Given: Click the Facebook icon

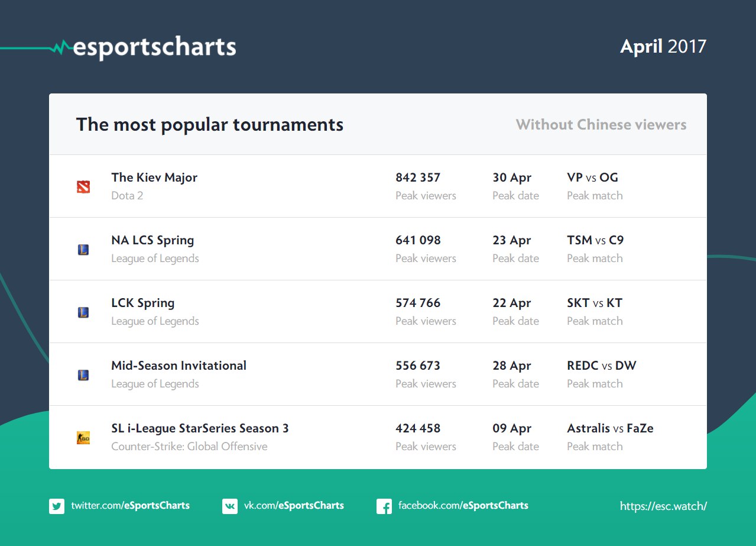Looking at the screenshot, I should pyautogui.click(x=384, y=506).
